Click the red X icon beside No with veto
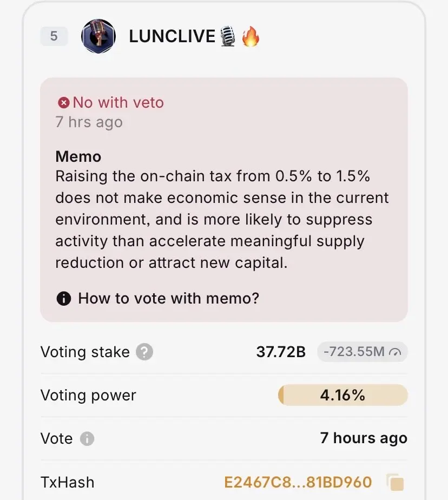Image resolution: width=448 pixels, height=500 pixels. coord(63,103)
